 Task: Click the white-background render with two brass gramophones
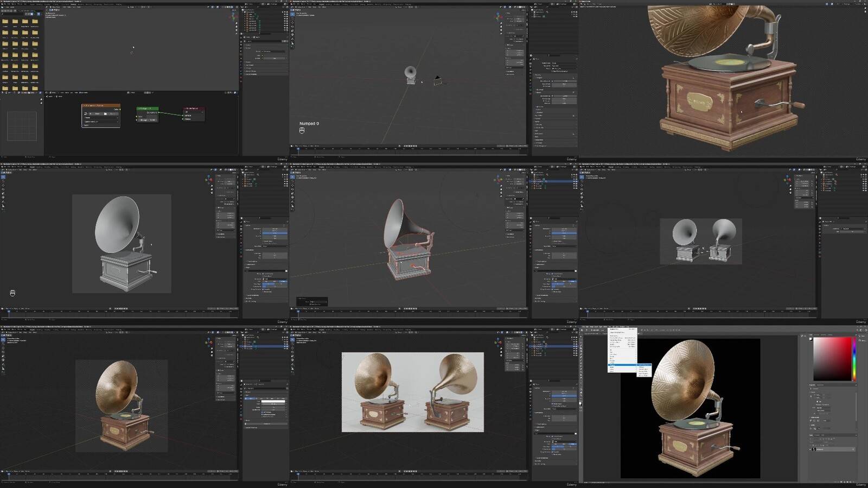point(413,392)
